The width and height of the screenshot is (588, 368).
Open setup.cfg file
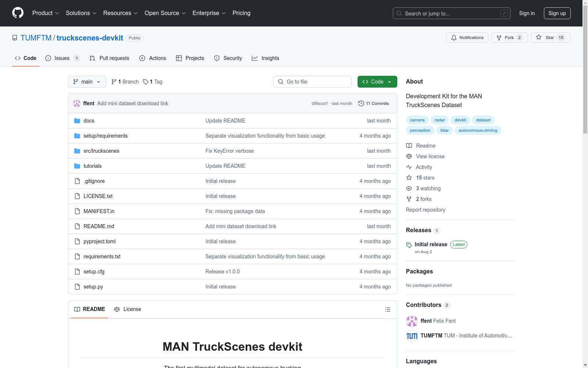tap(94, 272)
